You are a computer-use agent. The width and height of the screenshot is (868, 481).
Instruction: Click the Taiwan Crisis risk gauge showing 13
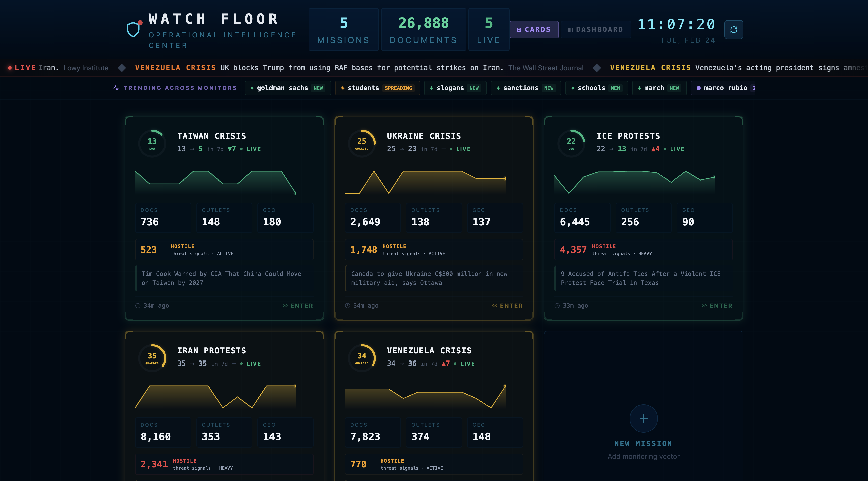pos(152,143)
